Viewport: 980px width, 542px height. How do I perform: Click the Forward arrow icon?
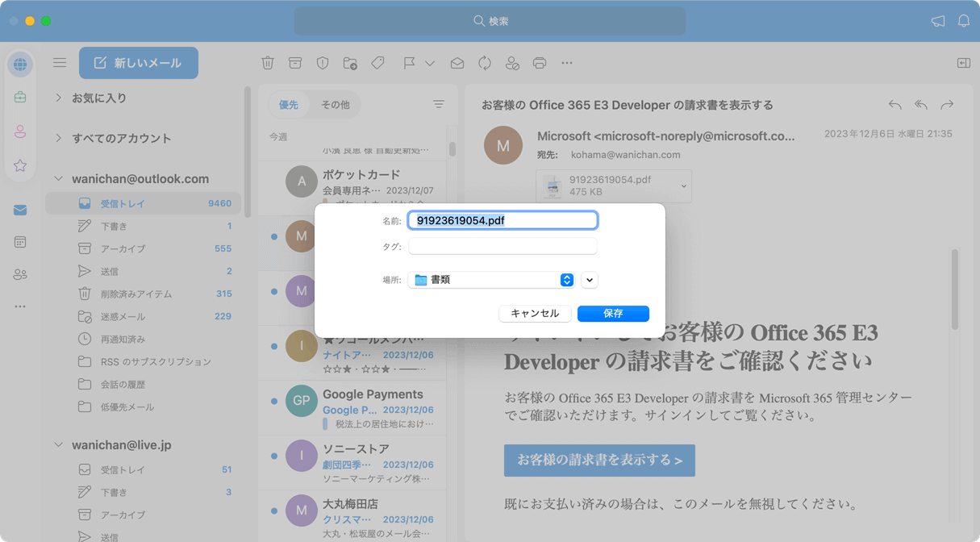[947, 105]
